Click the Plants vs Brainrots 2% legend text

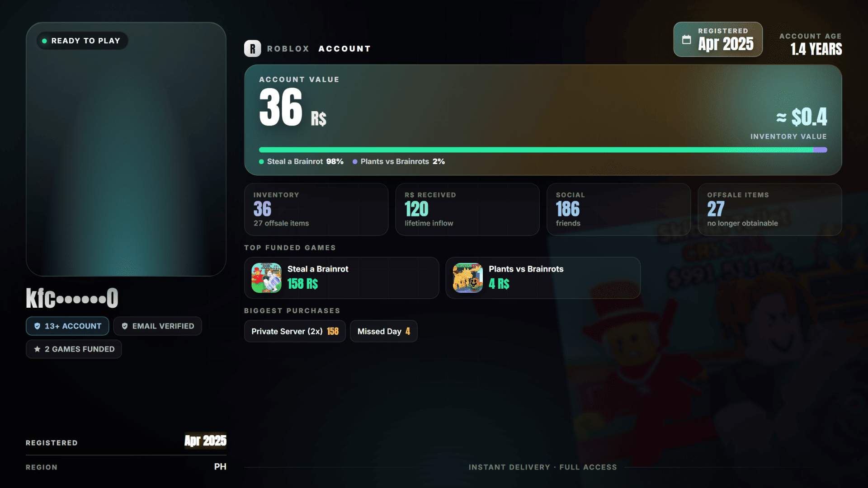(402, 162)
